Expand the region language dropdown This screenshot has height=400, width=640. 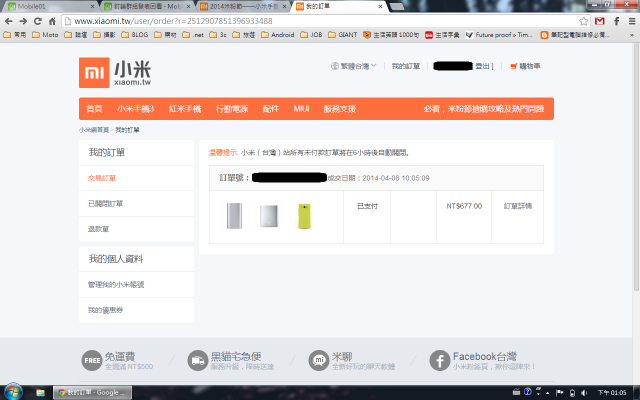click(x=353, y=66)
